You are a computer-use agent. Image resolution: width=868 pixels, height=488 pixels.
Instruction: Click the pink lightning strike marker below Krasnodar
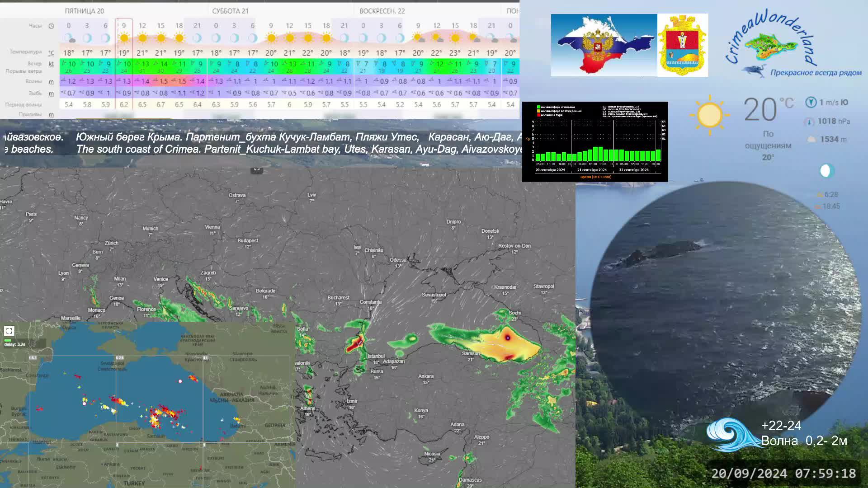[x=180, y=381]
